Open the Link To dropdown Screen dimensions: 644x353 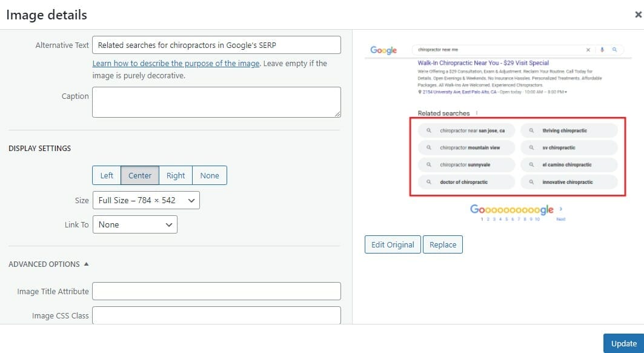pyautogui.click(x=135, y=224)
